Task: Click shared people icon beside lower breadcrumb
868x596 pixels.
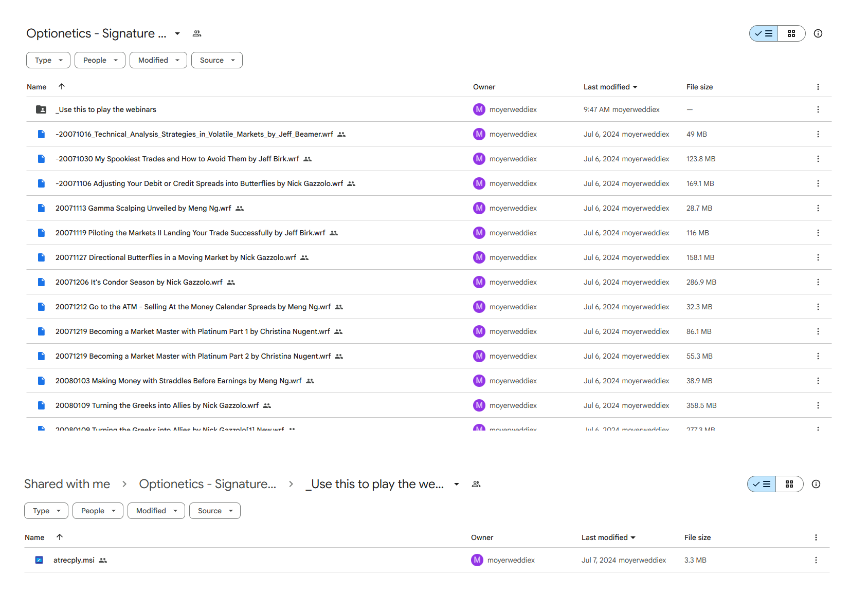Action: (476, 484)
